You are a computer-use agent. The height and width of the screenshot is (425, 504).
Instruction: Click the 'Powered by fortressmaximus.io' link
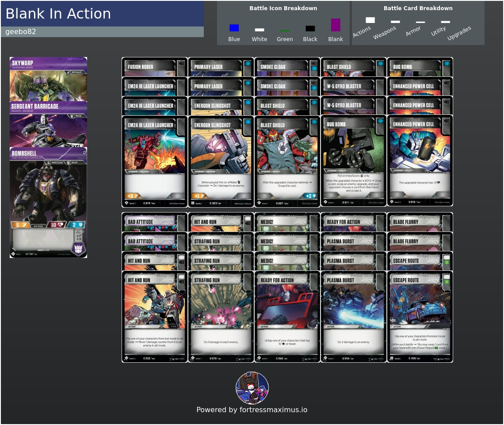[252, 410]
